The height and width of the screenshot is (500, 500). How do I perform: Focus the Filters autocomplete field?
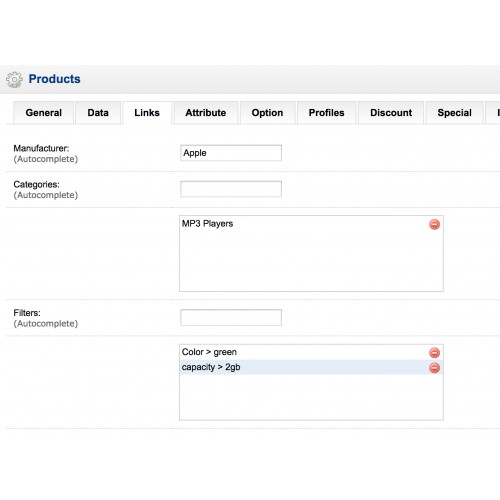pyautogui.click(x=231, y=317)
